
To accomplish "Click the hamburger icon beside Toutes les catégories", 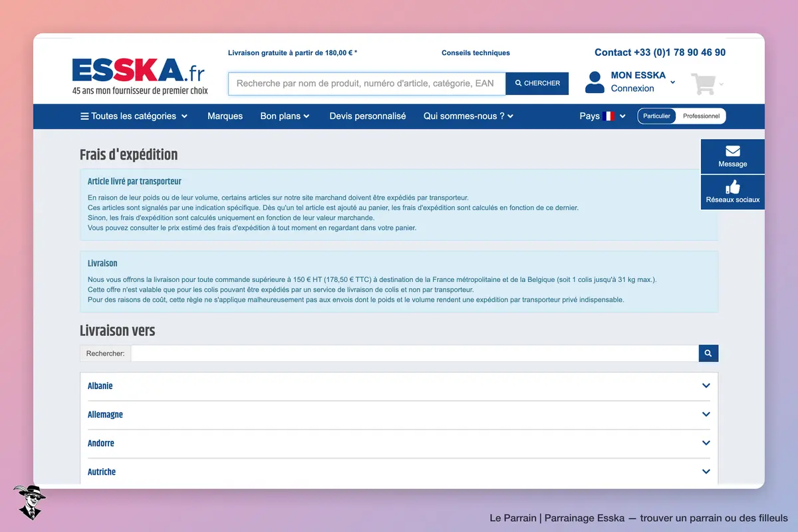I will point(84,116).
